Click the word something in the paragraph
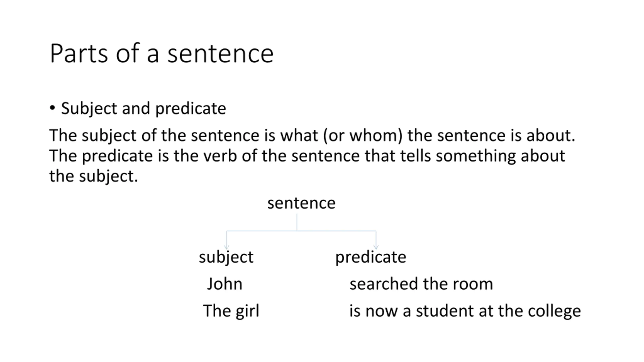 pos(476,156)
